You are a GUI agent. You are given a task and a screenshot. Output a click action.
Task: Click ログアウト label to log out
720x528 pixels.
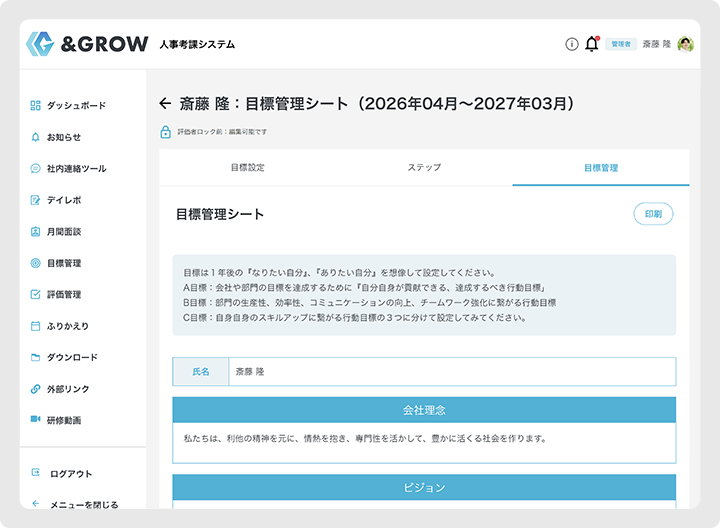(71, 474)
